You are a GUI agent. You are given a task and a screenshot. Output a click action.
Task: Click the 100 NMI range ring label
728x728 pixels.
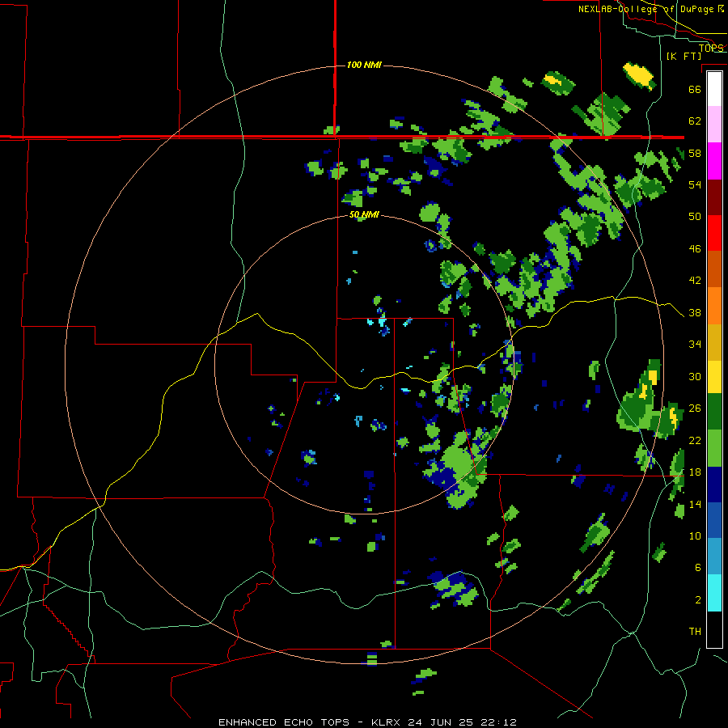point(364,65)
